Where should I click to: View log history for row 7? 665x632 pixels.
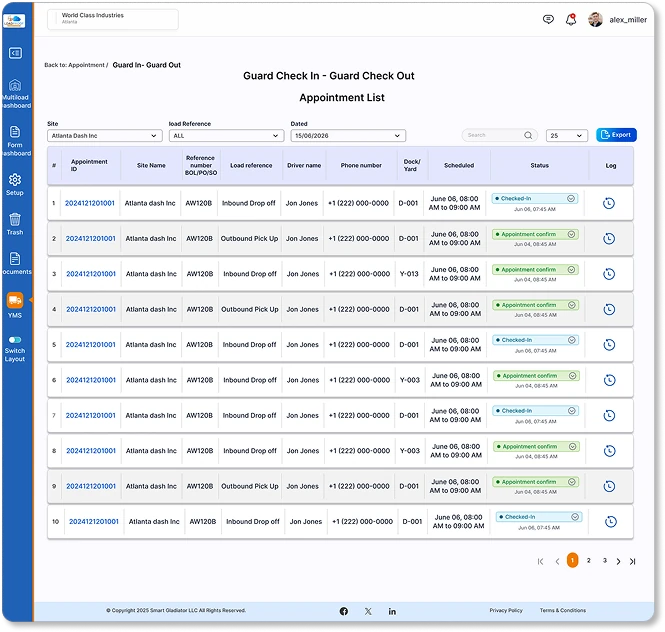click(609, 416)
